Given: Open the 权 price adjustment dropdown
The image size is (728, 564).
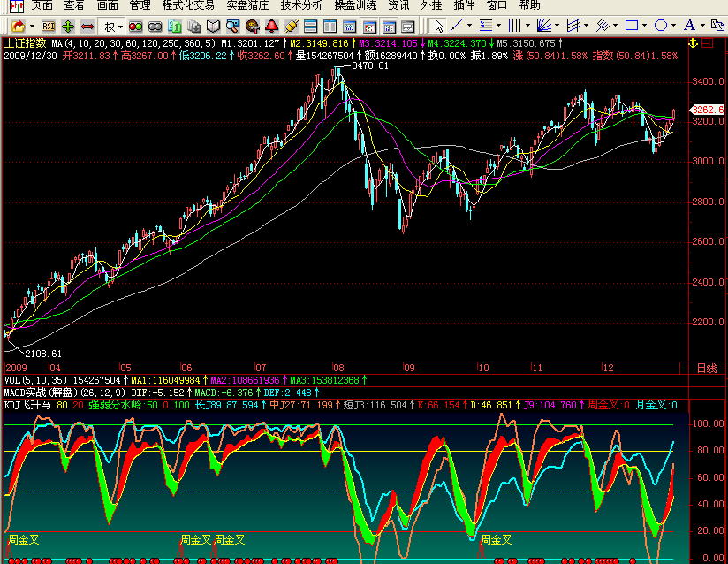Looking at the screenshot, I should [x=113, y=27].
